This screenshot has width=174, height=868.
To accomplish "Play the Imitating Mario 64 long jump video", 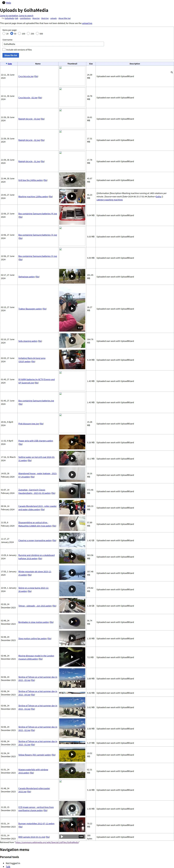I will click(72, 359).
